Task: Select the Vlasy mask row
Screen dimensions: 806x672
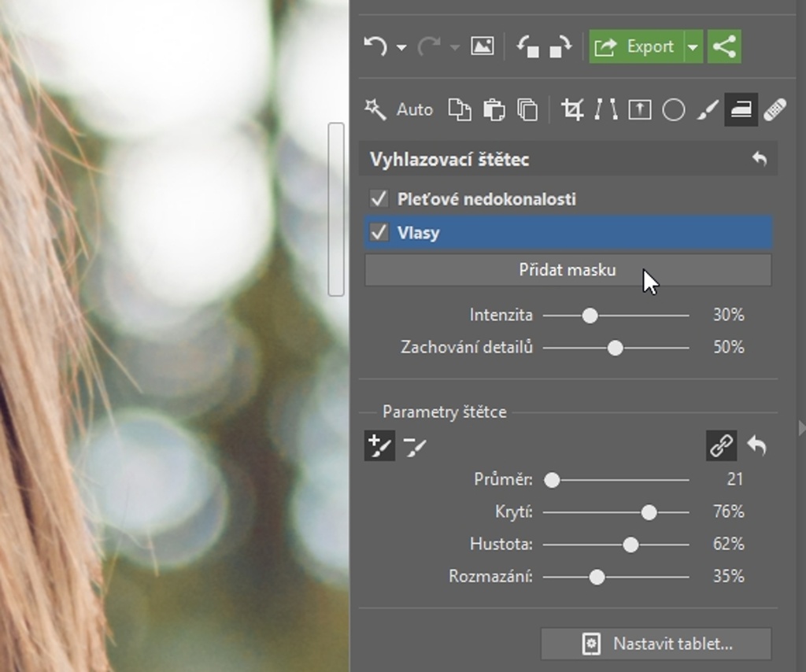Action: tap(568, 233)
